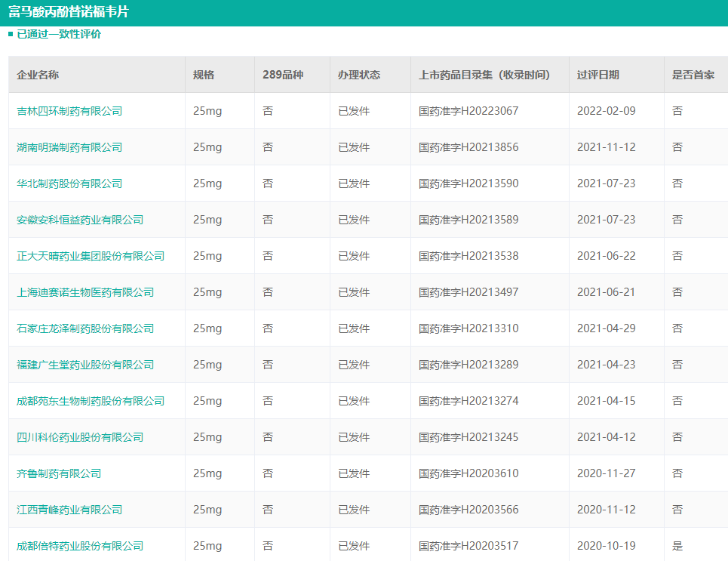Click 齐鲁制药有限公司 link
728x561 pixels.
tap(59, 473)
